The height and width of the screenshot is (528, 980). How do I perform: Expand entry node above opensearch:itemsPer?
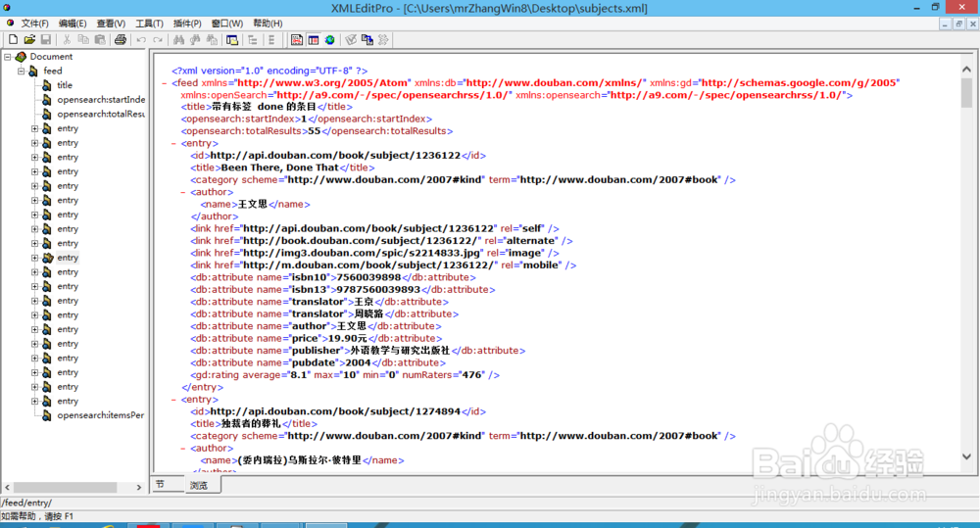click(34, 402)
